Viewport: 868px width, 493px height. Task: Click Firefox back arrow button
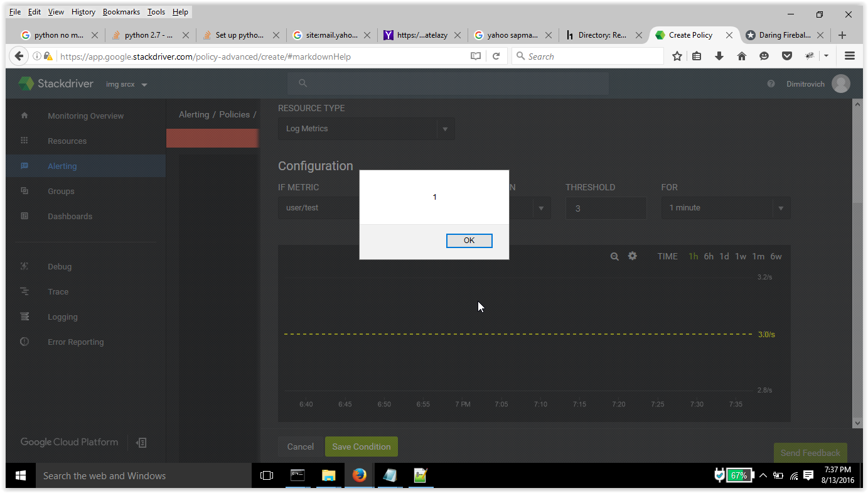point(19,56)
